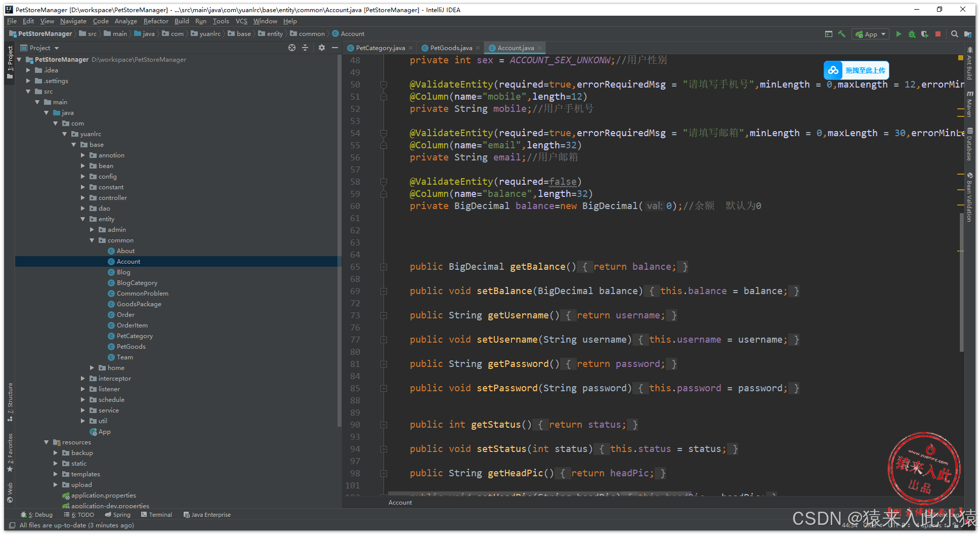Open the Analyze menu
Screen dimensions: 980x535
coord(125,21)
